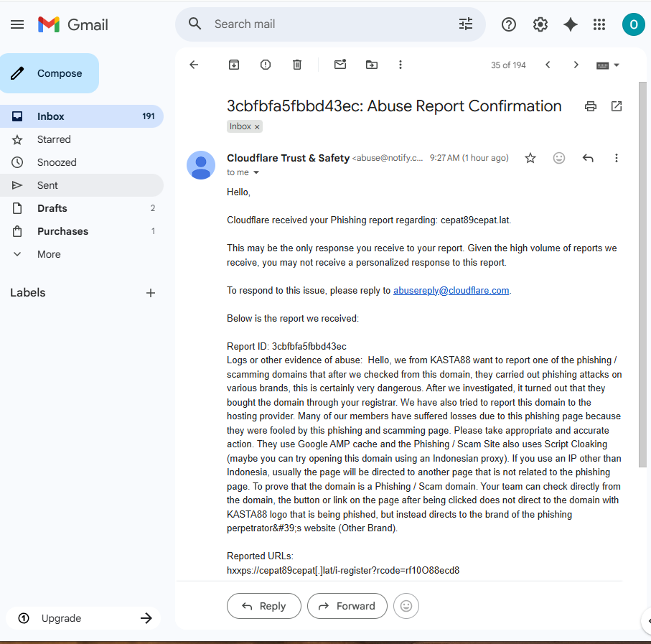Open email in new window
Screen dimensions: 651x644
[617, 106]
